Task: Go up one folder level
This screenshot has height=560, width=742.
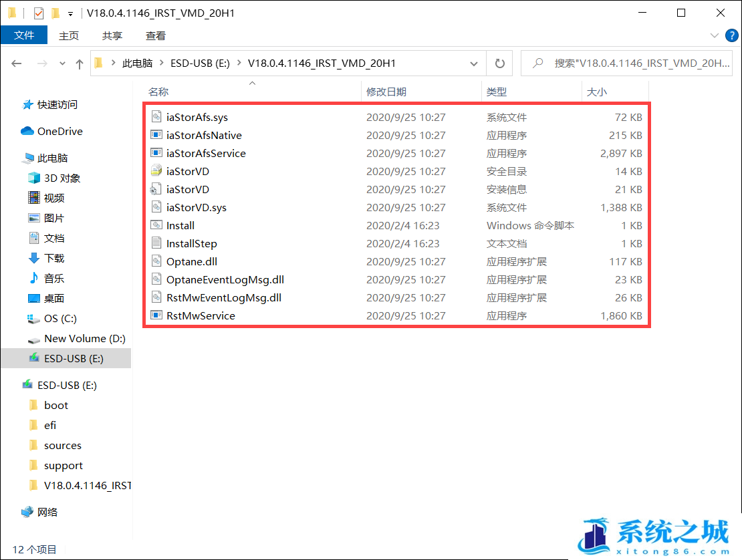Action: 80,63
